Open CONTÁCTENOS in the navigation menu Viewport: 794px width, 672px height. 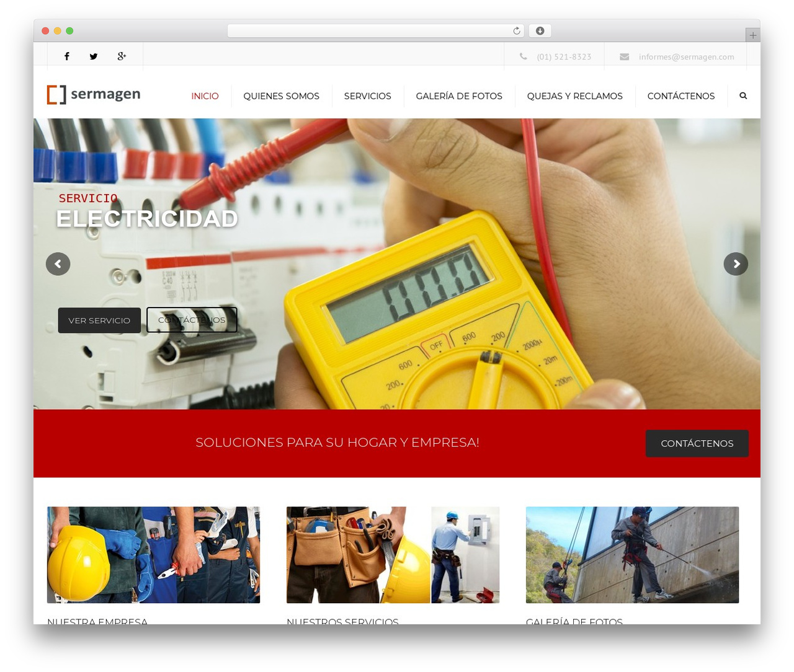click(680, 96)
